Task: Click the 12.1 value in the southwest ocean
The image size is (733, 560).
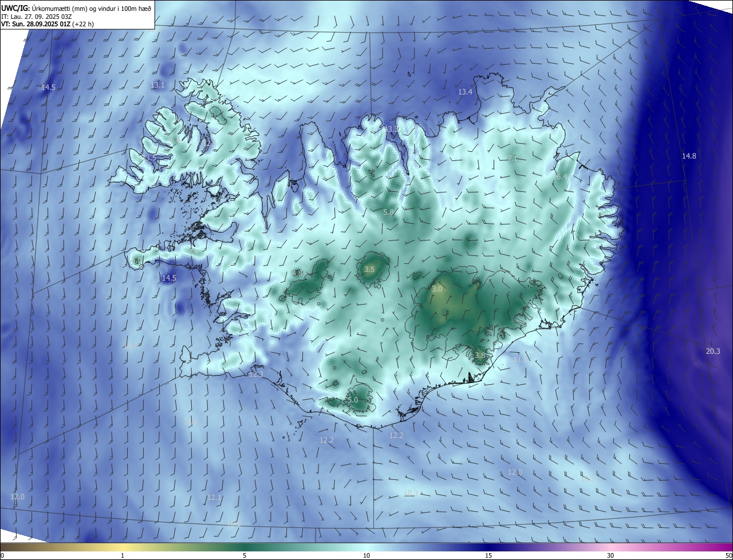Action: point(214,497)
